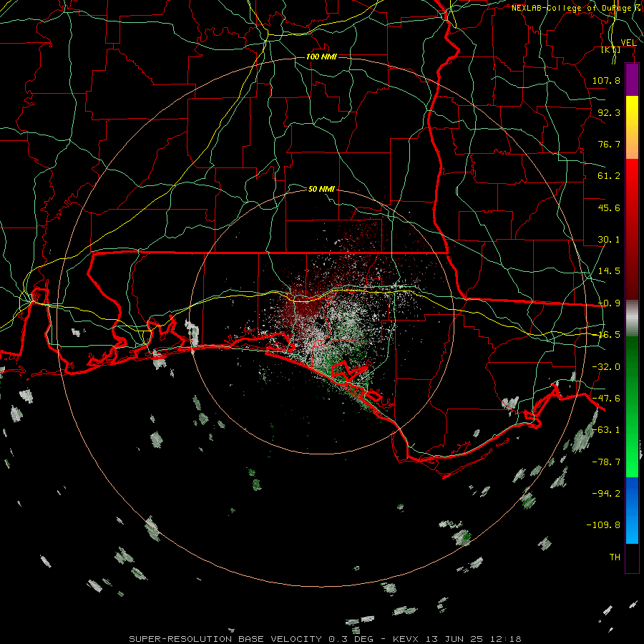The image size is (644, 644).
Task: Pick the gray segment of velocity color bar
Action: pyautogui.click(x=632, y=318)
